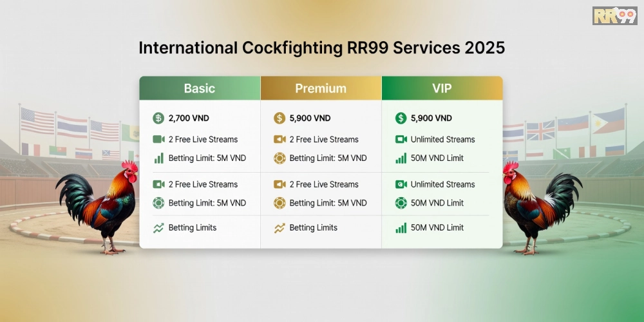Click the trend arrow icon beside Basic Betting Limits
This screenshot has width=644, height=322.
158,227
